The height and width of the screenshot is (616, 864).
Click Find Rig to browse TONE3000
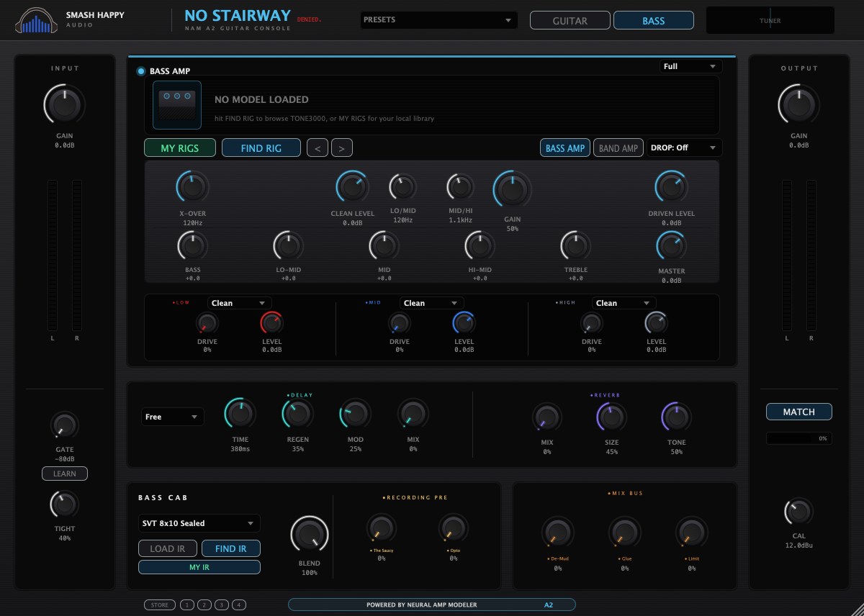261,148
